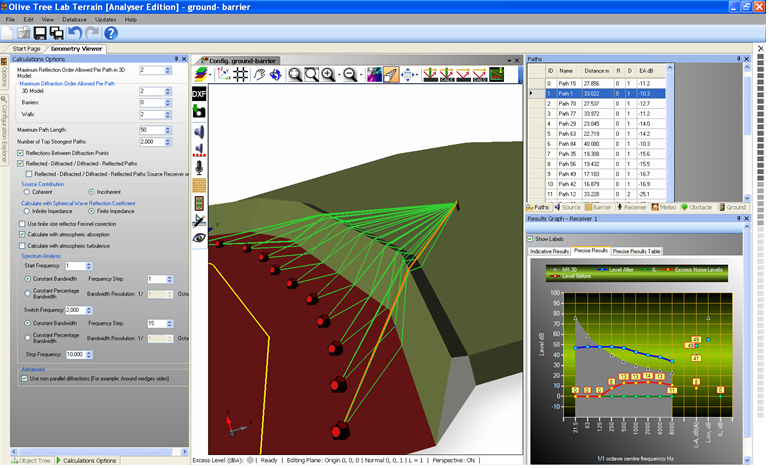Click the colored layers icon in viewer toolbar
This screenshot has width=769, height=468.
[201, 75]
